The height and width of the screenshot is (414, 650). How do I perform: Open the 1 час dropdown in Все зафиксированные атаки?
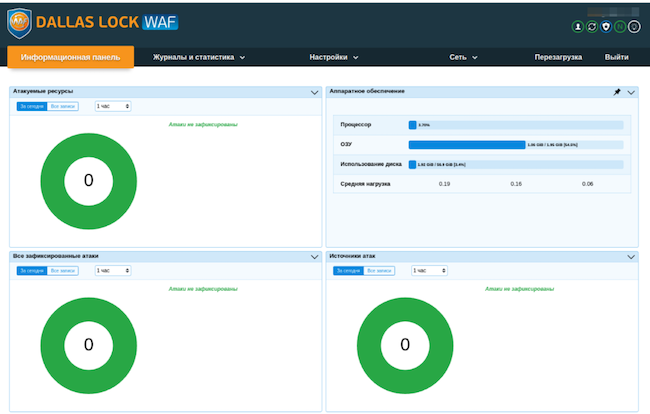[113, 271]
